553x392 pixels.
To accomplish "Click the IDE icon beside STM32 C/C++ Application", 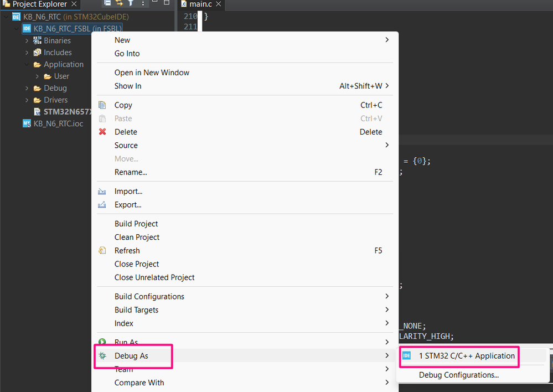I will pyautogui.click(x=407, y=355).
